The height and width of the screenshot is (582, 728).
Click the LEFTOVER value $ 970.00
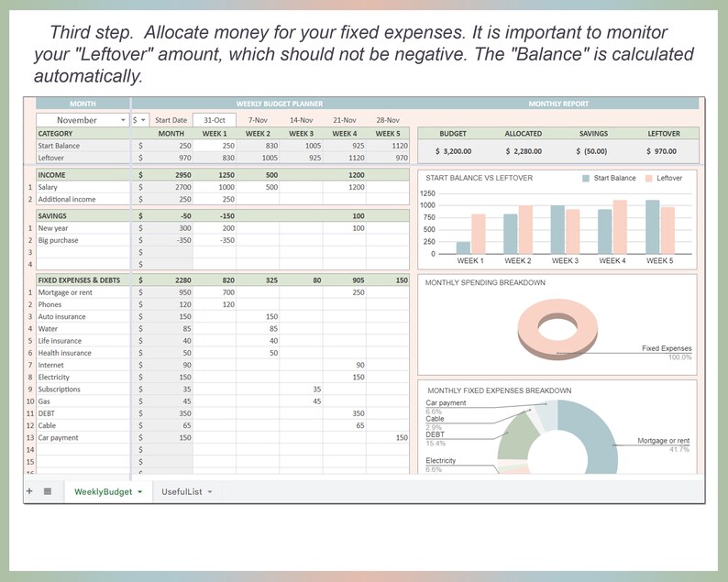661,151
